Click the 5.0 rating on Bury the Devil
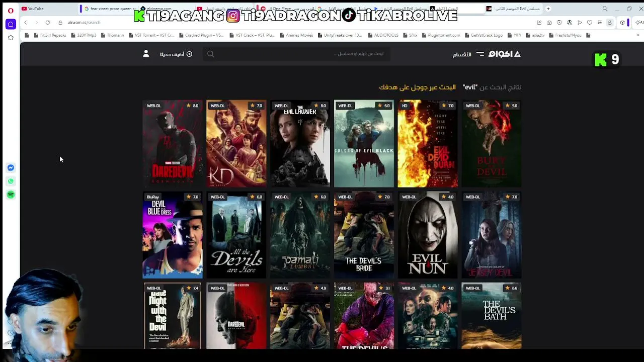 coord(511,106)
